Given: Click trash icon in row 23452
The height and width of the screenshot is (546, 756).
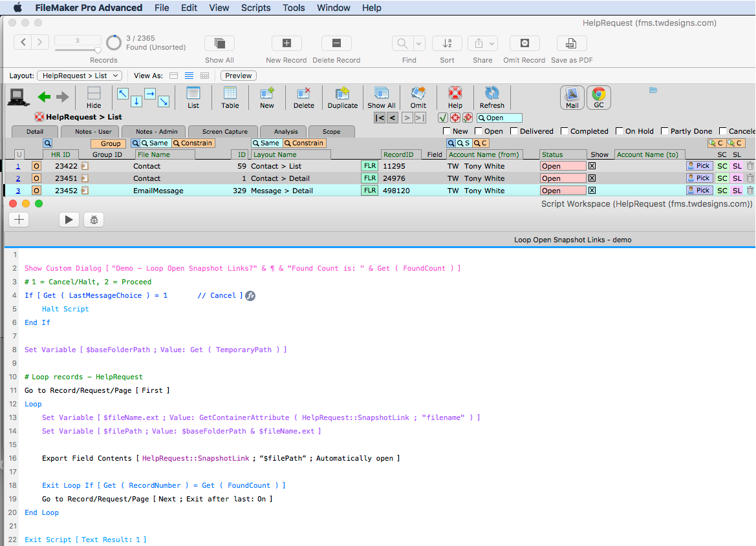Looking at the screenshot, I should (x=750, y=191).
